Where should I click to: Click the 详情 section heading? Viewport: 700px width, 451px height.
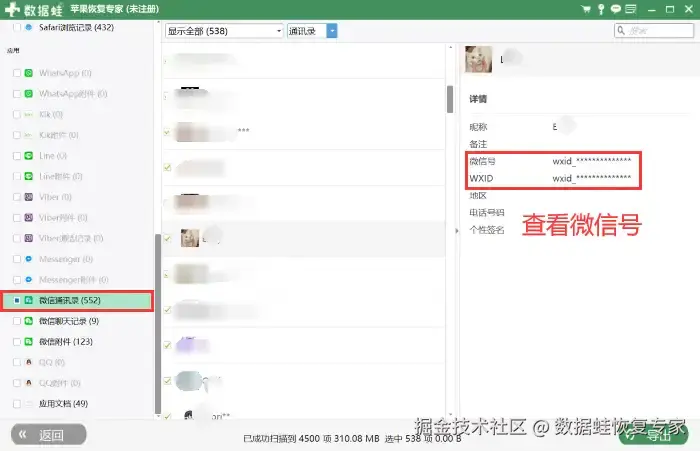click(478, 99)
